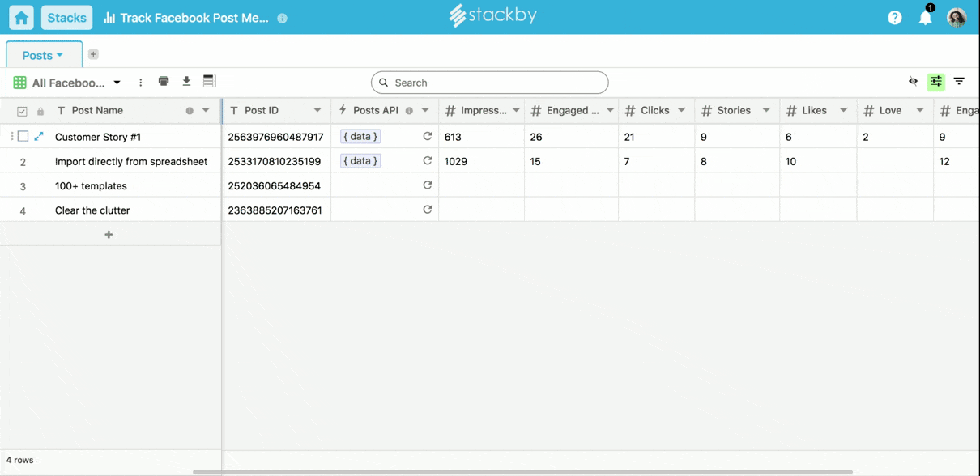The height and width of the screenshot is (476, 980).
Task: Add a new row with plus button
Action: click(109, 235)
